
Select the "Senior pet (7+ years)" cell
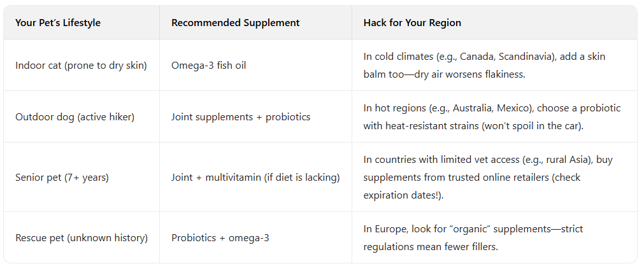tap(62, 178)
